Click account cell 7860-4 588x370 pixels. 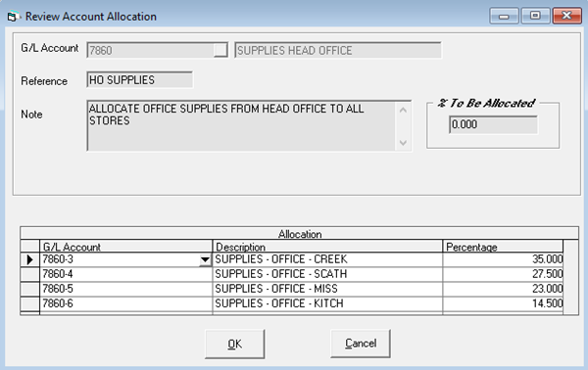pyautogui.click(x=126, y=274)
